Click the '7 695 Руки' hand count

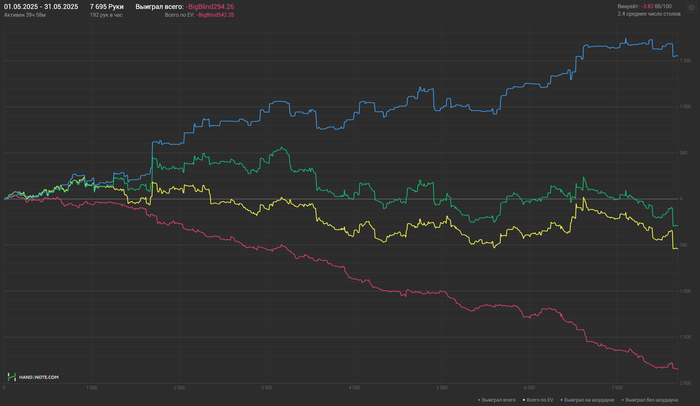click(x=107, y=7)
